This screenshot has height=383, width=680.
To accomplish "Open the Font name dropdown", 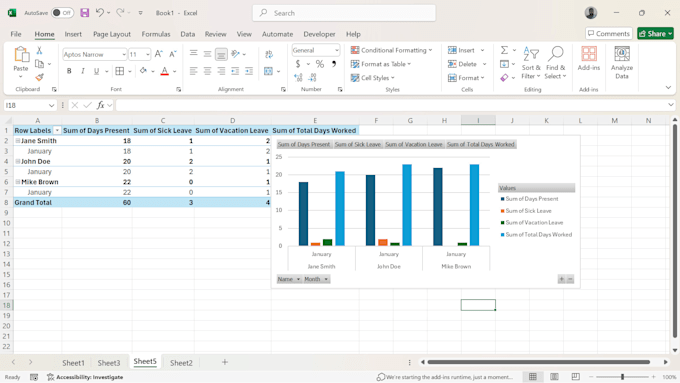I will tap(124, 54).
